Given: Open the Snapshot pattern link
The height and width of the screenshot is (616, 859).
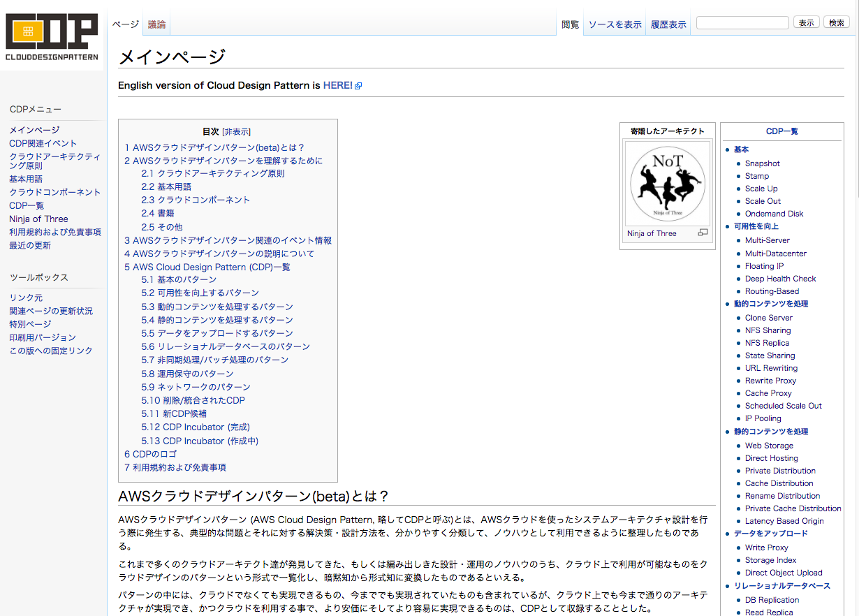Looking at the screenshot, I should click(x=763, y=163).
